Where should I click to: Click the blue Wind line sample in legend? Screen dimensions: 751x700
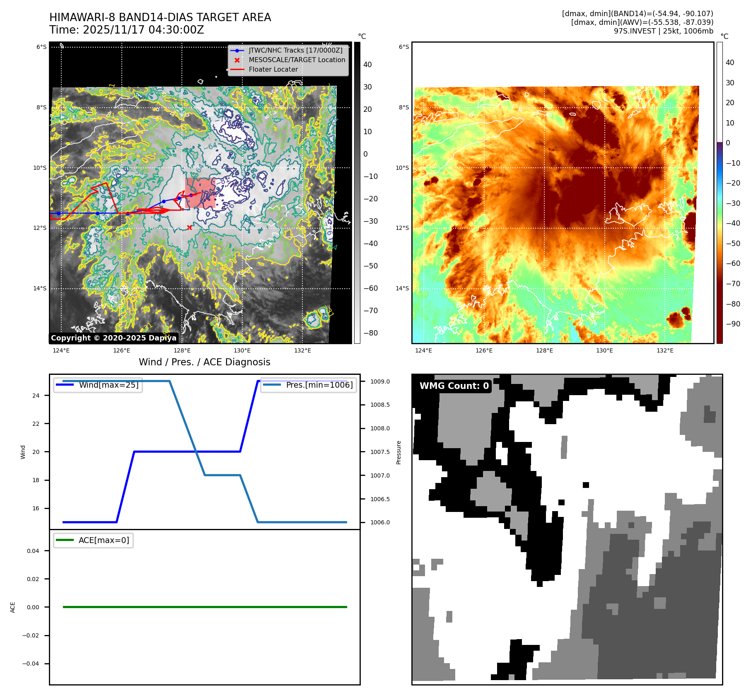pyautogui.click(x=65, y=385)
